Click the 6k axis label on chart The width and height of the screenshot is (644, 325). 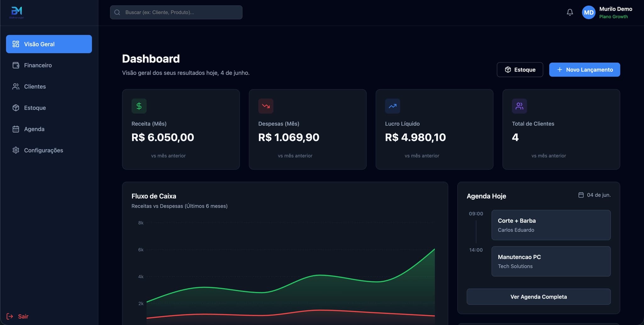(x=141, y=250)
